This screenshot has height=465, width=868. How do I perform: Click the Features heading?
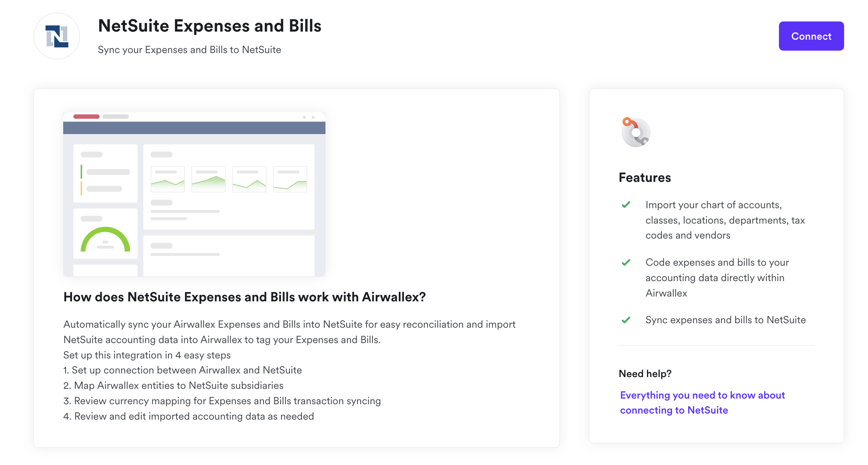[645, 177]
